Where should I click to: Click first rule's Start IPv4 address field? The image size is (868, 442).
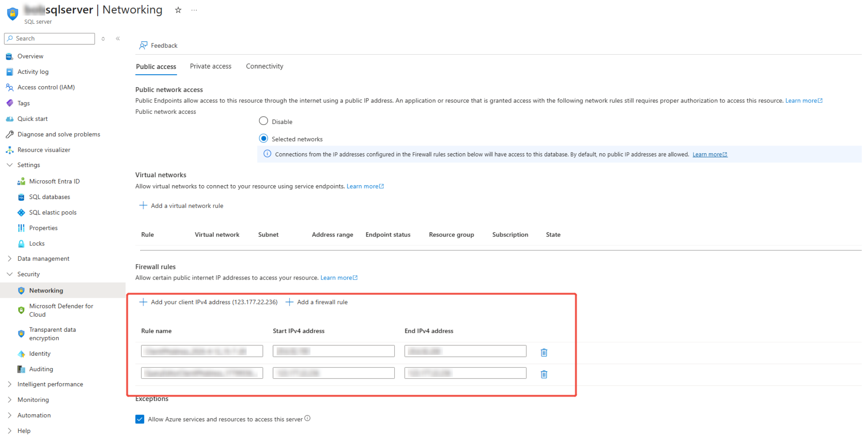334,351
